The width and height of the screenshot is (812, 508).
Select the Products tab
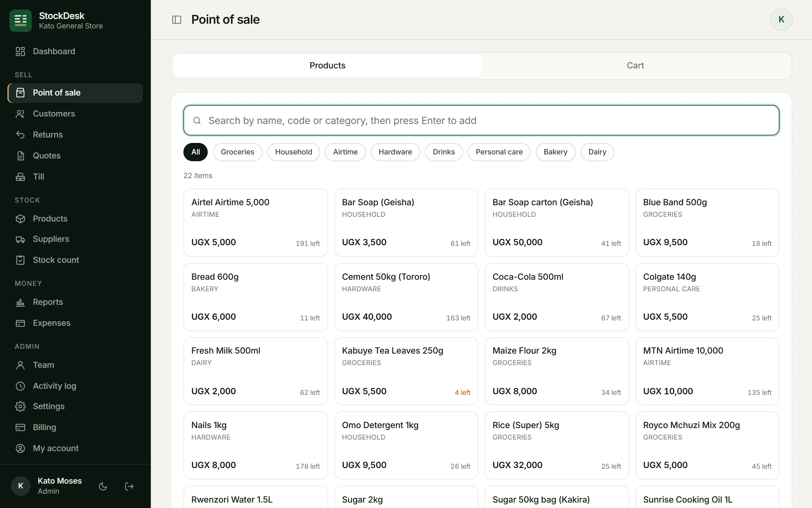(x=328, y=66)
